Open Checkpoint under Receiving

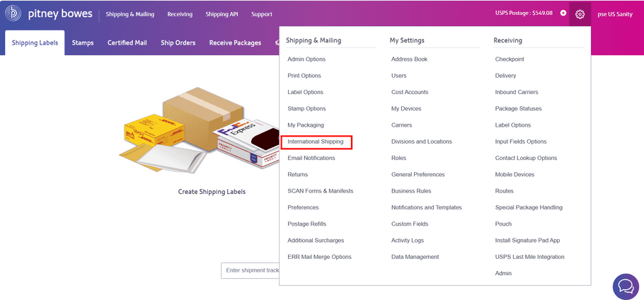(x=510, y=59)
